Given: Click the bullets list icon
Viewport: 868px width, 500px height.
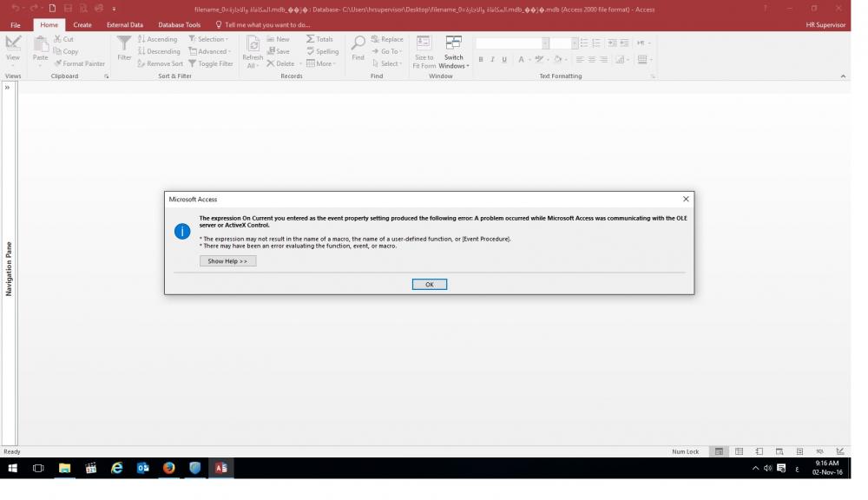Looking at the screenshot, I should pyautogui.click(x=584, y=43).
